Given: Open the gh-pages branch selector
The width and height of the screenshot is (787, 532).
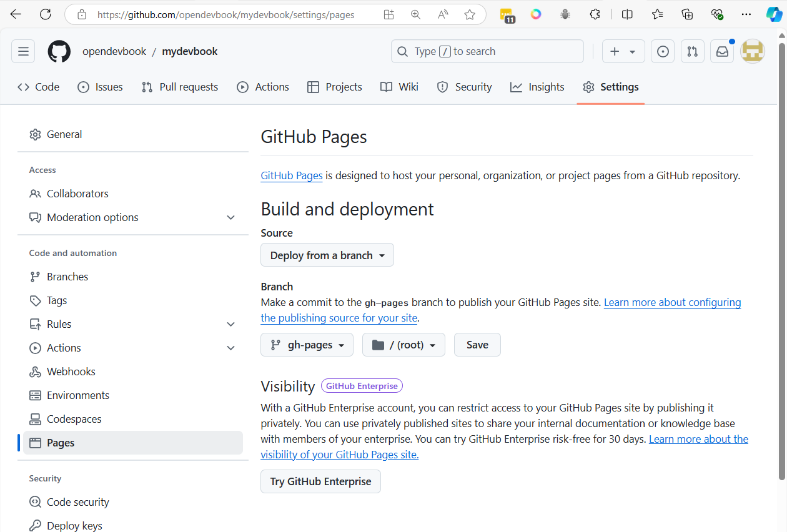Looking at the screenshot, I should (307, 345).
